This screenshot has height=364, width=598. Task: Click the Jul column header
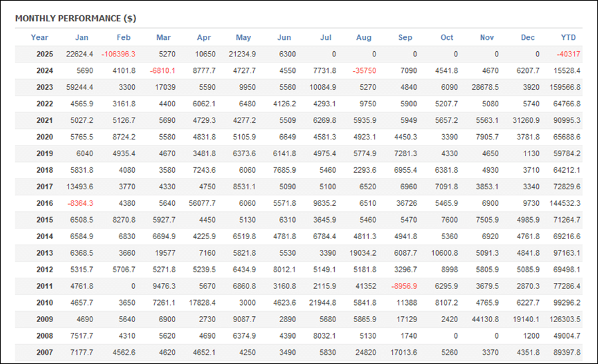(x=326, y=37)
